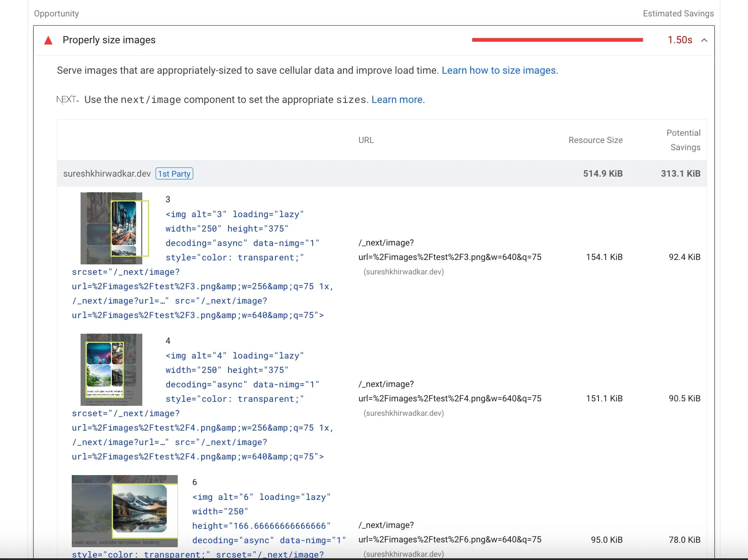Click the Opportunity header label

coord(56,13)
